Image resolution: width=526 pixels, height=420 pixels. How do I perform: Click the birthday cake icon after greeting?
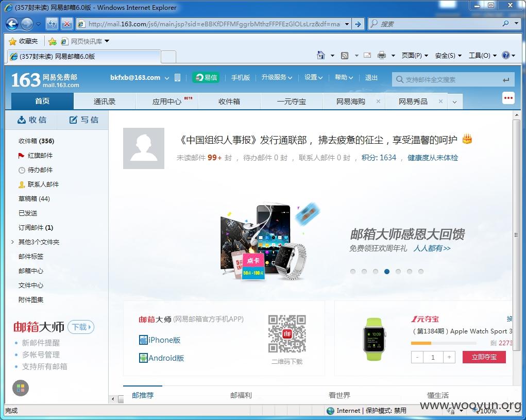coord(467,139)
